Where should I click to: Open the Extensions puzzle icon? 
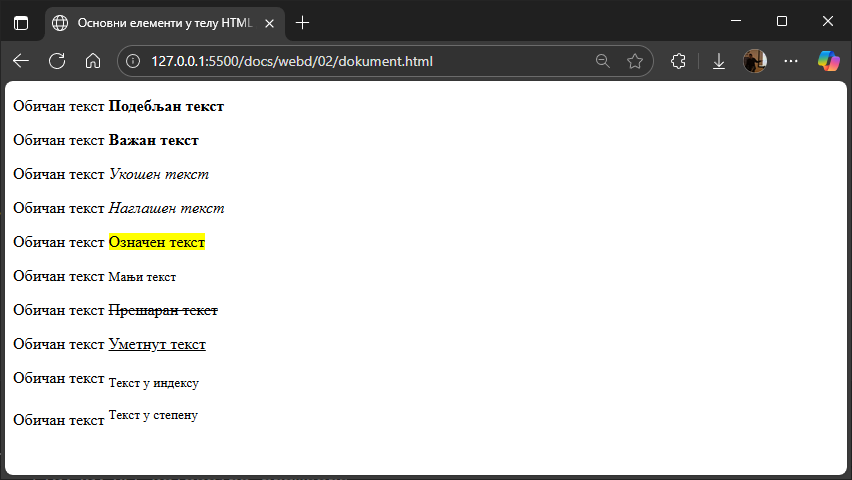click(678, 61)
